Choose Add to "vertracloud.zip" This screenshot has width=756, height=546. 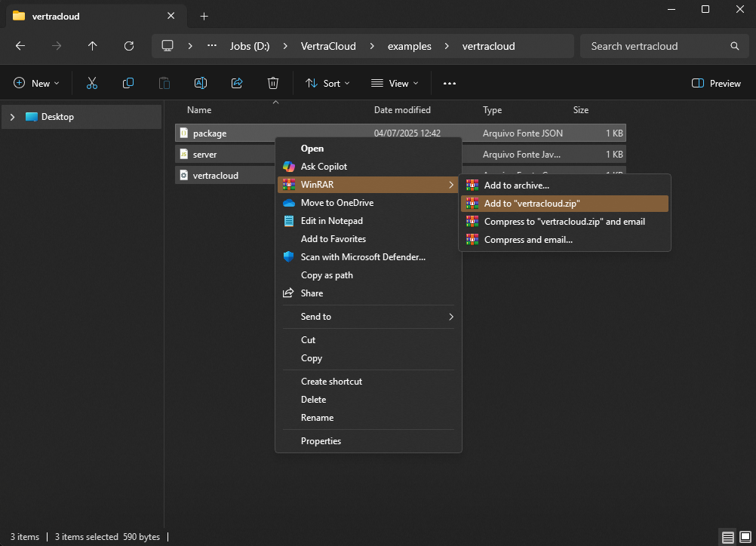(x=564, y=204)
